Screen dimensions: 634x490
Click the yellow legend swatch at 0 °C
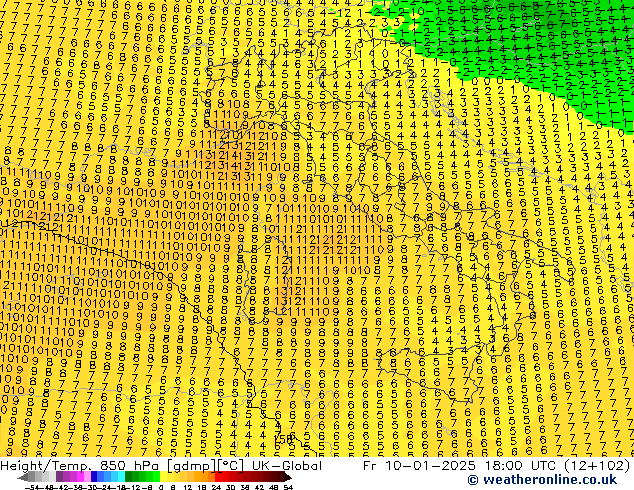(x=163, y=477)
